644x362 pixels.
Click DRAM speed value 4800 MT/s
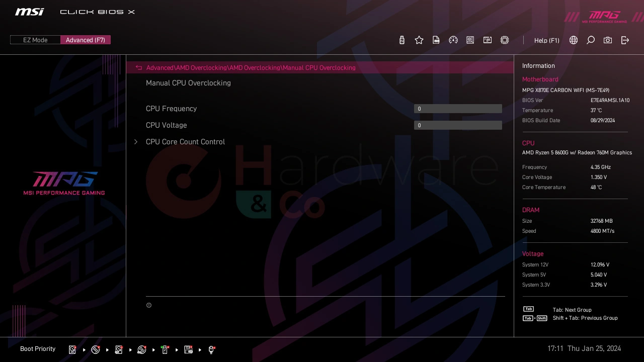[603, 231]
